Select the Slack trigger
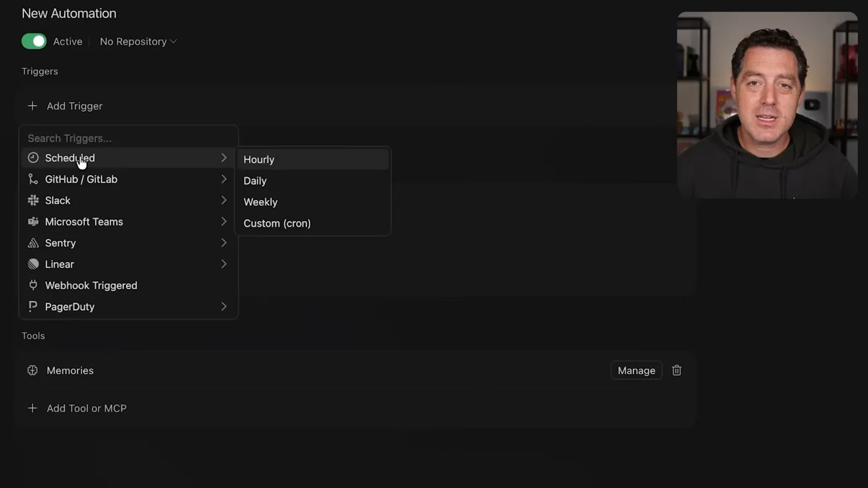868x488 pixels. (x=129, y=200)
